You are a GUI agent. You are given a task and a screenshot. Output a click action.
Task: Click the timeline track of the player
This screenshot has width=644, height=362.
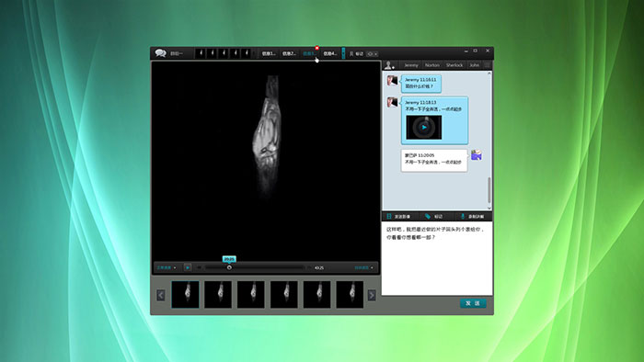tap(255, 267)
